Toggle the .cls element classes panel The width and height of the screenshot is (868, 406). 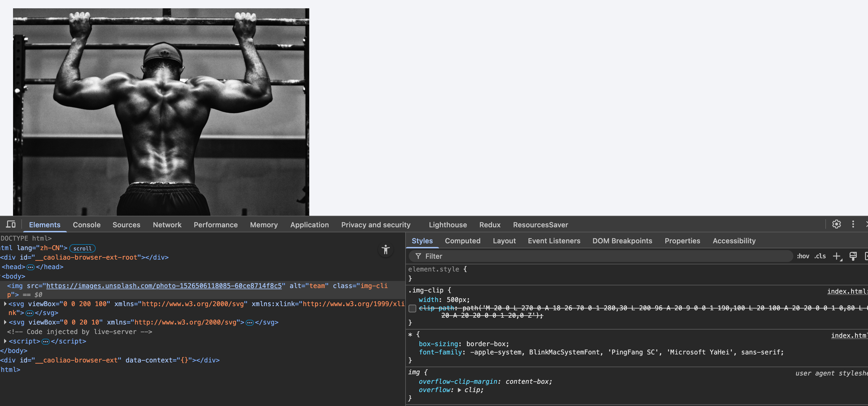click(820, 256)
